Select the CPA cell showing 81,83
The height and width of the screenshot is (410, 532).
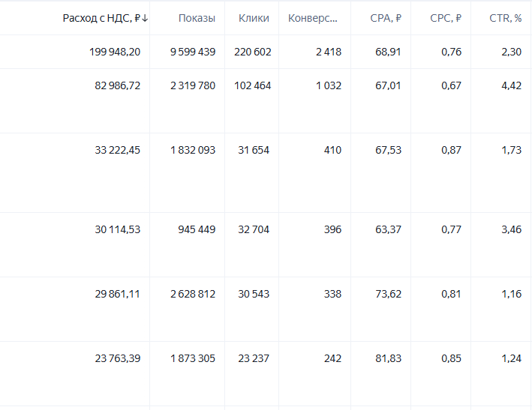point(388,358)
